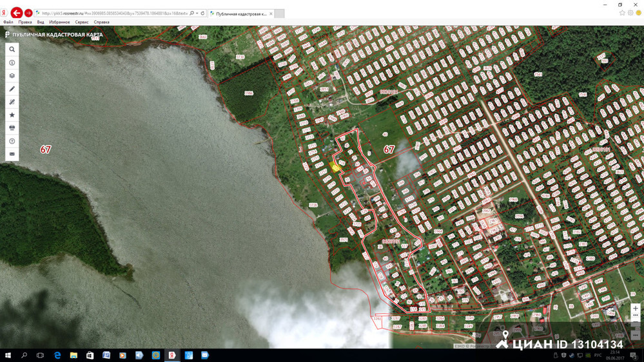Select the measurement ruler tool
Screen dimensions: 644x362
coord(12,102)
